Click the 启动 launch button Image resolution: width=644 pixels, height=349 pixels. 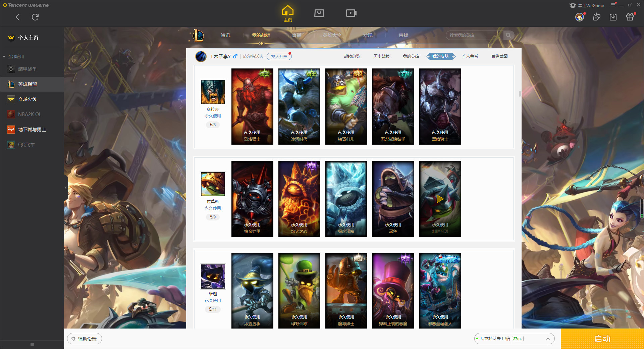[602, 339]
